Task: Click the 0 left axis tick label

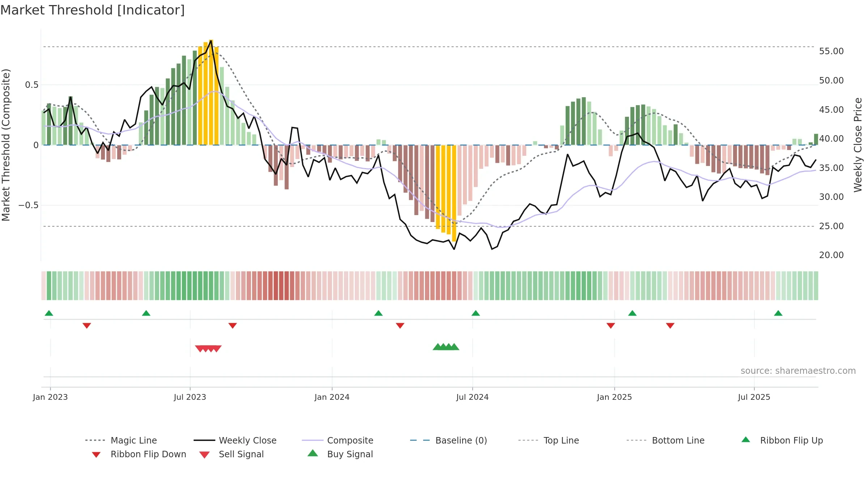Action: click(36, 145)
